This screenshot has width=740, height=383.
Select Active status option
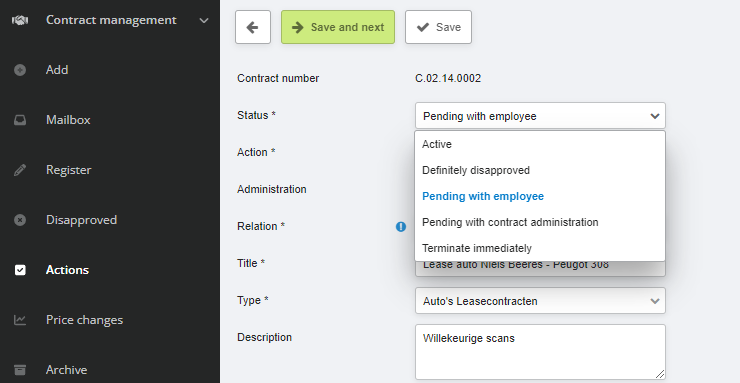point(540,144)
